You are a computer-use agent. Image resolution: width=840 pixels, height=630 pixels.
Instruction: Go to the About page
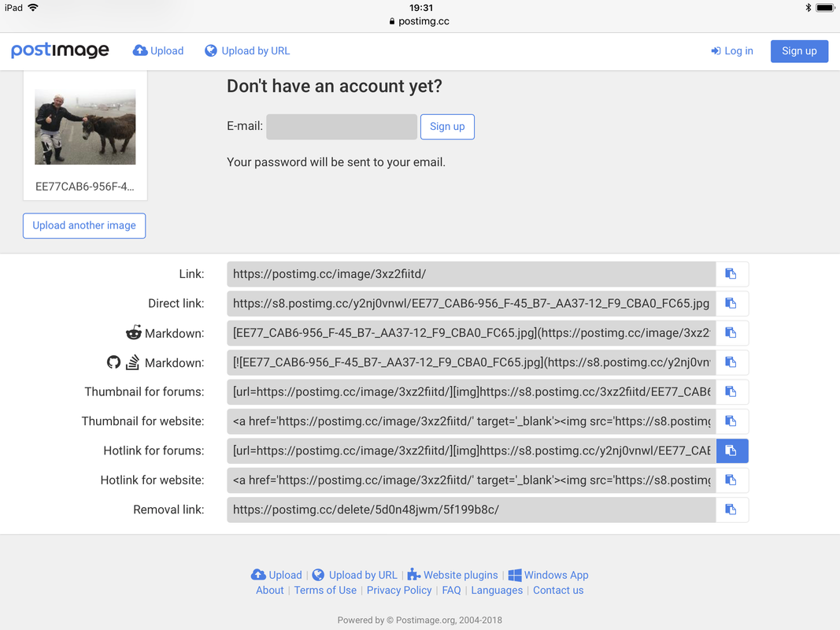pos(269,591)
